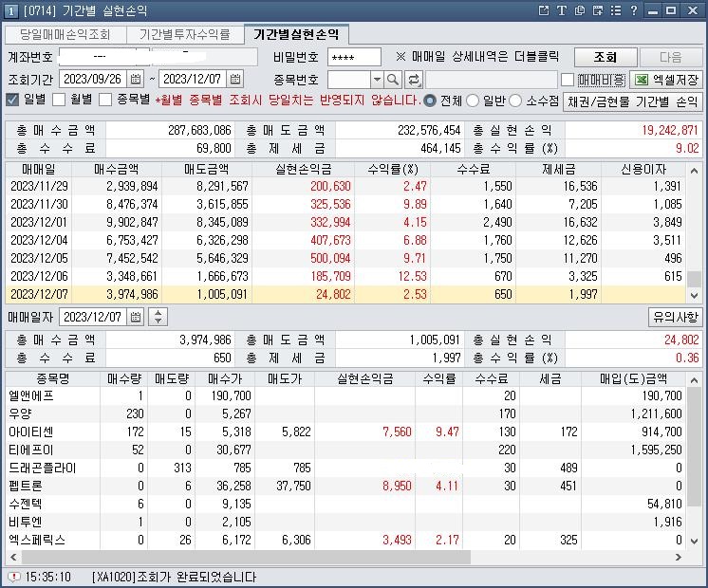Click the 매매일자 date stepper arrows
The width and height of the screenshot is (708, 588).
pyautogui.click(x=158, y=317)
